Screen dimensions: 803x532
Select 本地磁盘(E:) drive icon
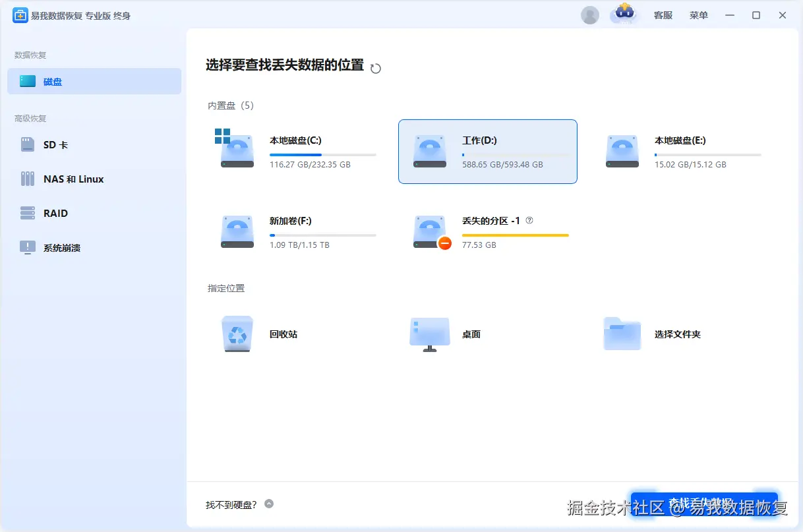coord(622,151)
